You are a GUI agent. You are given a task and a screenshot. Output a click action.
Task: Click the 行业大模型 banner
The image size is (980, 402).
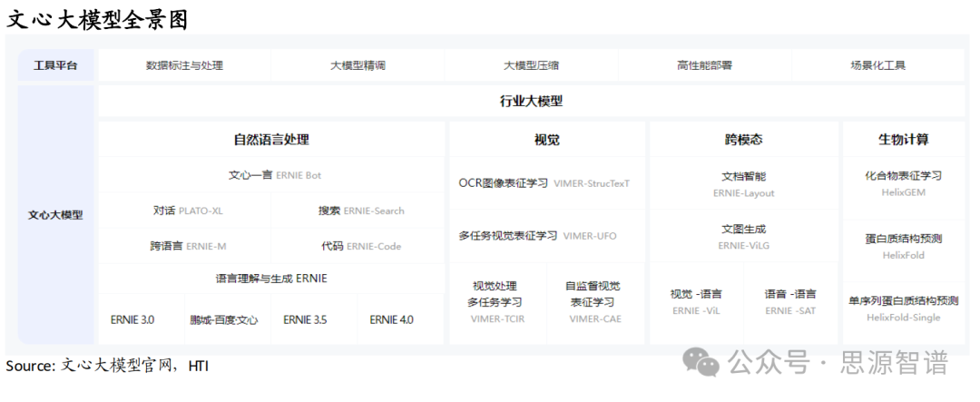pos(531,102)
